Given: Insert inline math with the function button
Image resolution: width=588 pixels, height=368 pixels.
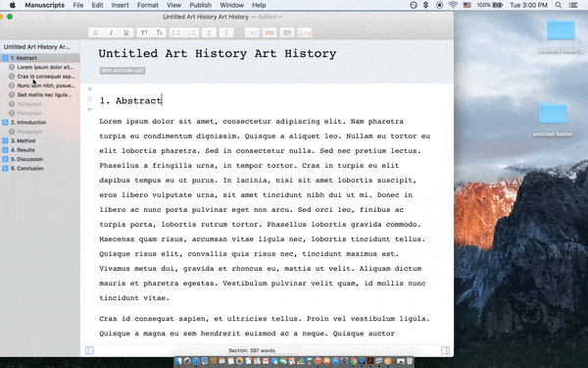Looking at the screenshot, I should click(x=226, y=32).
